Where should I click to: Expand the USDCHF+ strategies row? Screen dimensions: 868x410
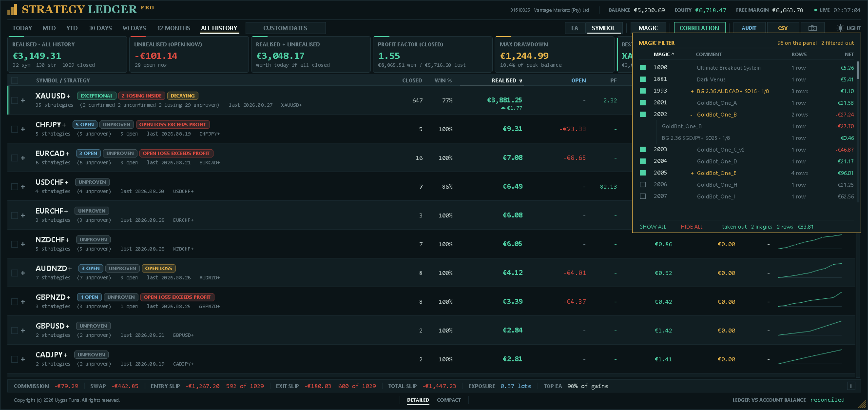pyautogui.click(x=23, y=187)
